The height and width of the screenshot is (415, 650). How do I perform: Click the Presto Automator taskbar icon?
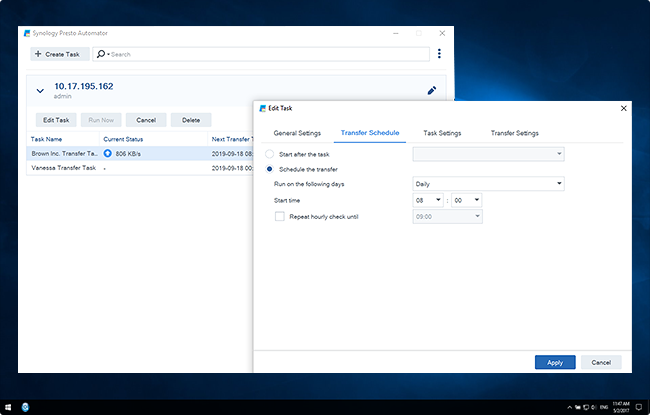(25, 407)
